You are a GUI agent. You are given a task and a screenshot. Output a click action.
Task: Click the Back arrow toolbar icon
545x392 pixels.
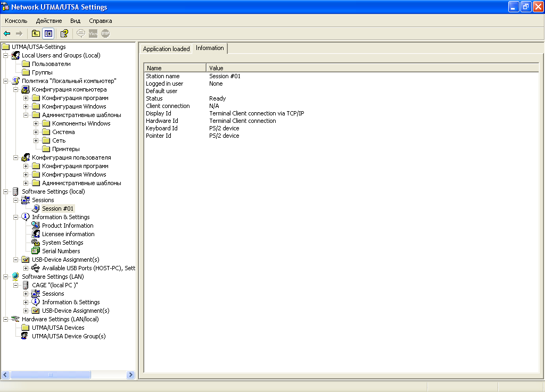tap(7, 34)
